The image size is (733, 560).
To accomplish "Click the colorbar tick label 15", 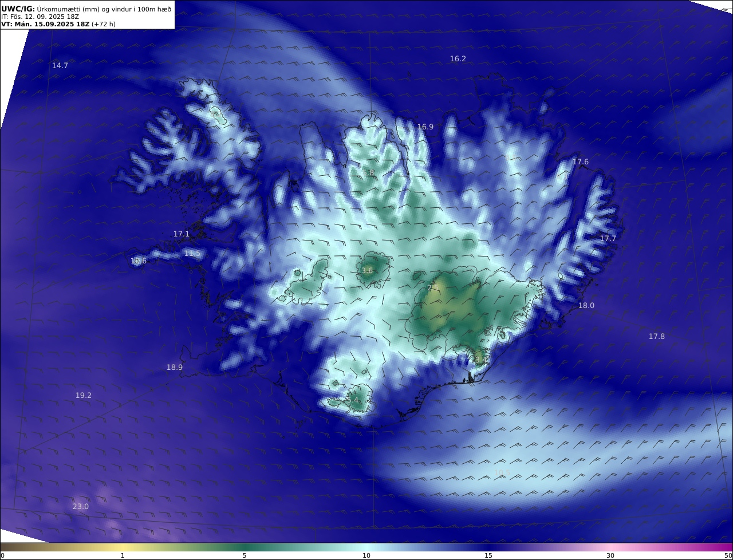I will 488,555.
